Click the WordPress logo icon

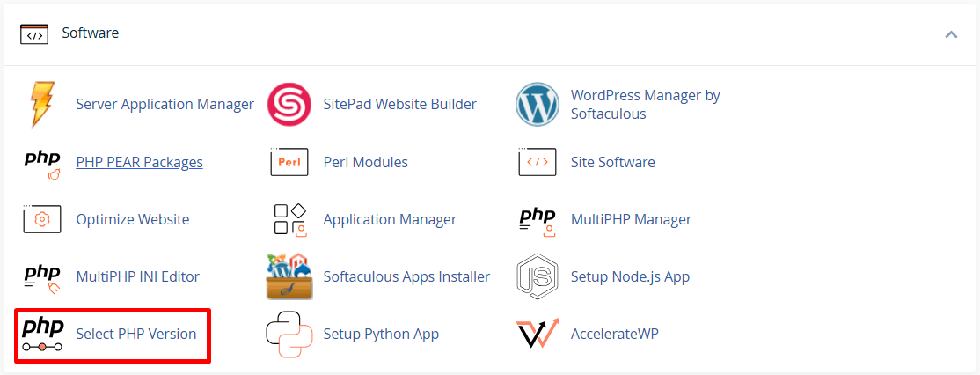click(x=537, y=105)
